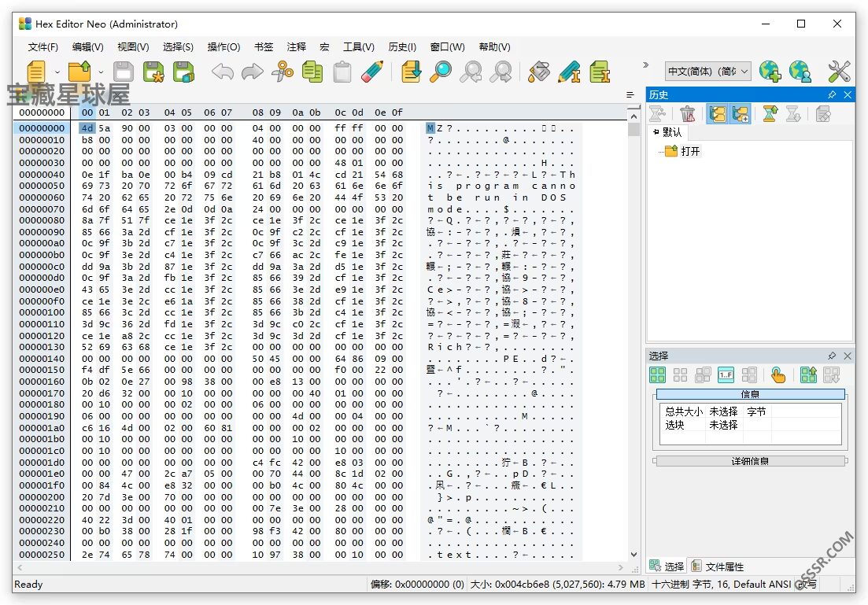Click the Go to offset icon

coord(411,72)
